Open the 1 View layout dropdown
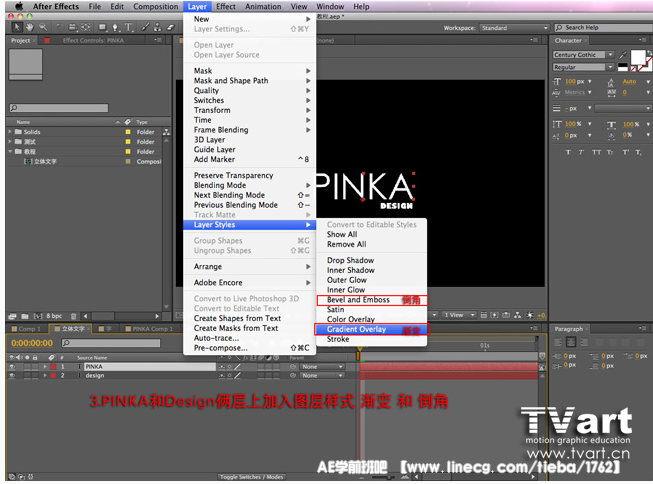This screenshot has width=653, height=484. pyautogui.click(x=459, y=315)
